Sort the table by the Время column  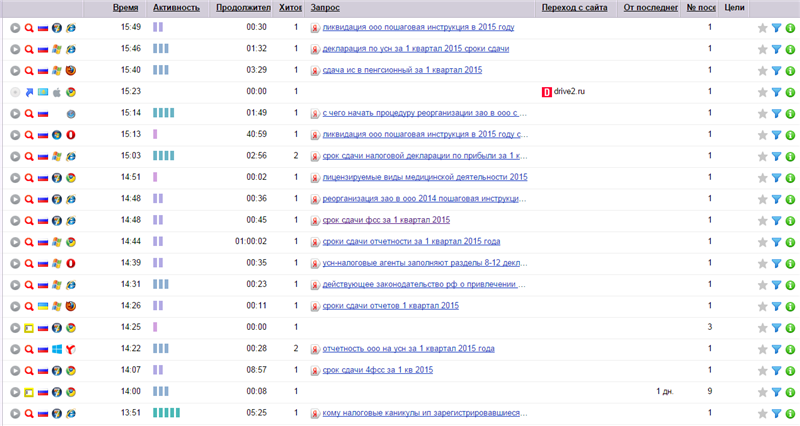click(126, 8)
